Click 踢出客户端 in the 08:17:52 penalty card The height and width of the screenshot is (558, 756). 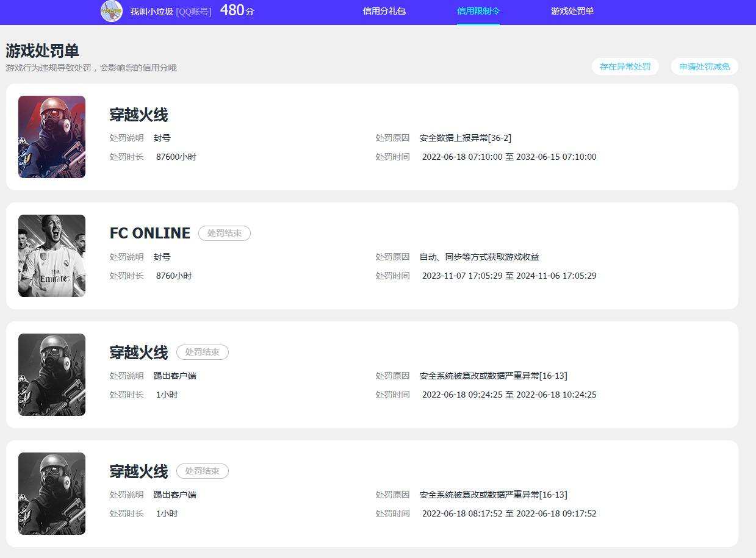pos(175,495)
